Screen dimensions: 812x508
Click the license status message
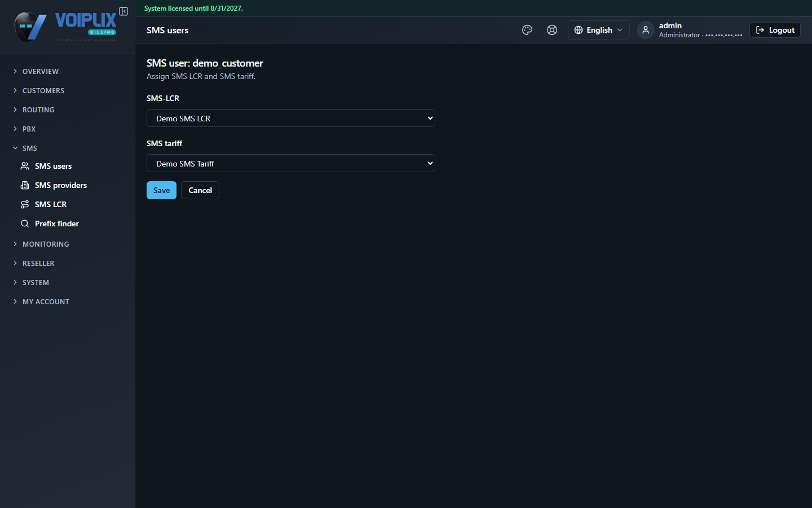193,8
